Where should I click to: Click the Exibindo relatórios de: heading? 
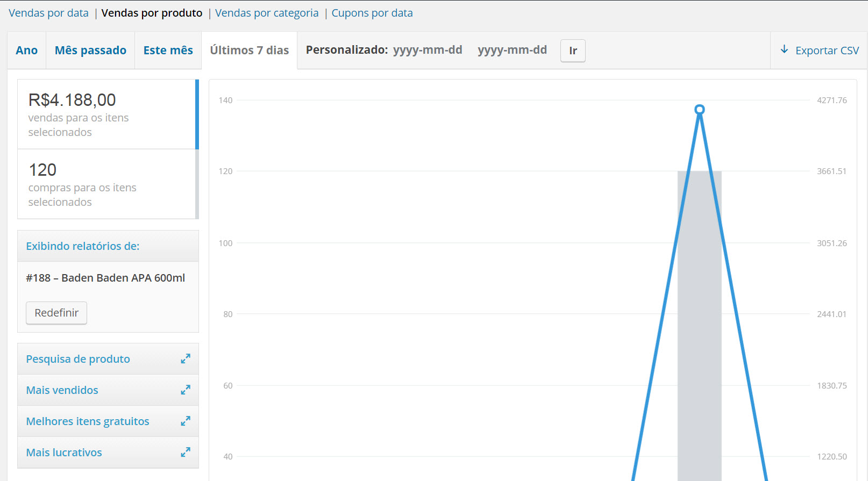83,246
